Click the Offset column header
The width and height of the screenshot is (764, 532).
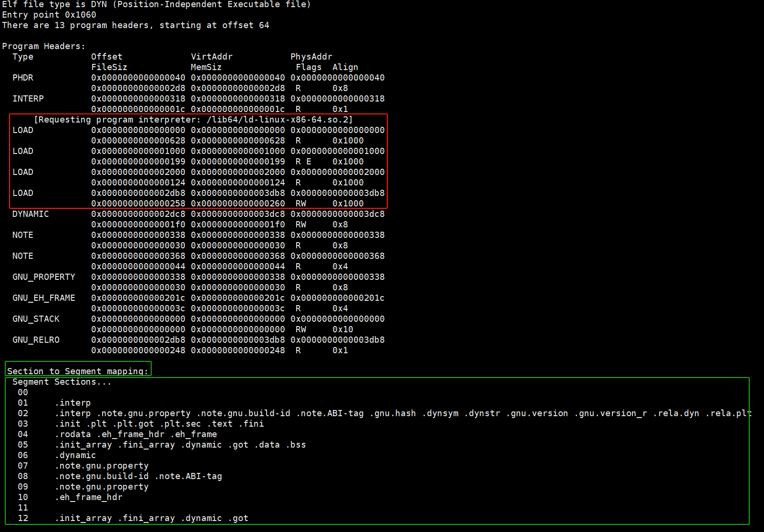point(107,57)
